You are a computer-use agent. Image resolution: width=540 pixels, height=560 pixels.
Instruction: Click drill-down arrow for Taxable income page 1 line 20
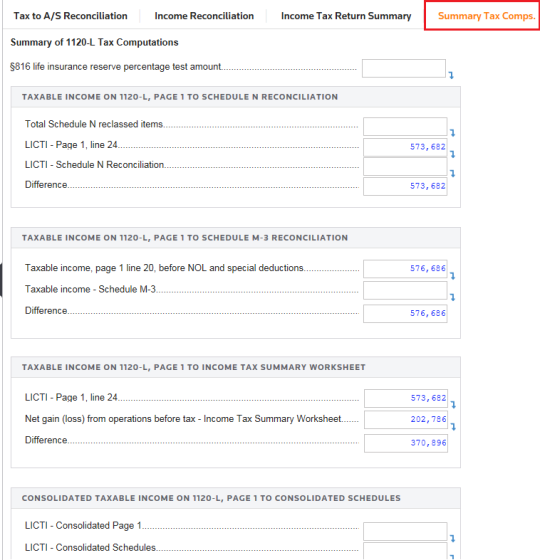452,276
